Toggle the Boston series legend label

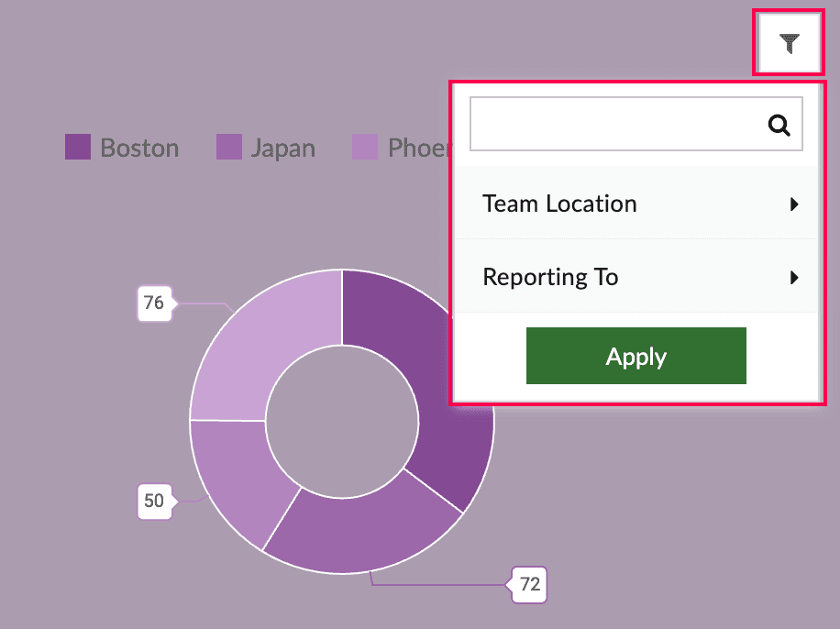click(139, 148)
